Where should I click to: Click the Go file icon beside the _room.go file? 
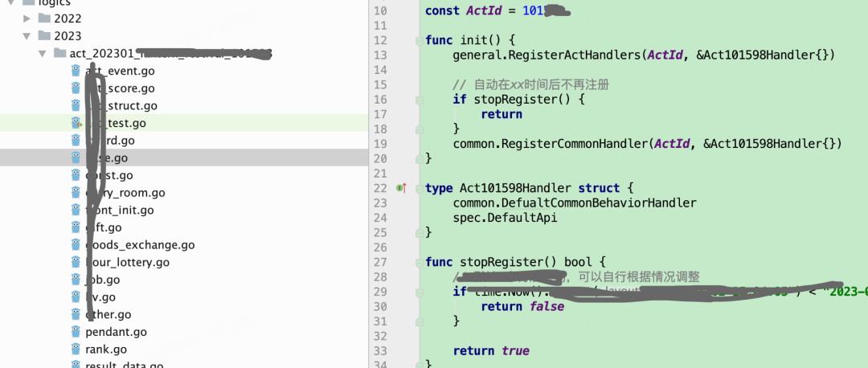76,193
